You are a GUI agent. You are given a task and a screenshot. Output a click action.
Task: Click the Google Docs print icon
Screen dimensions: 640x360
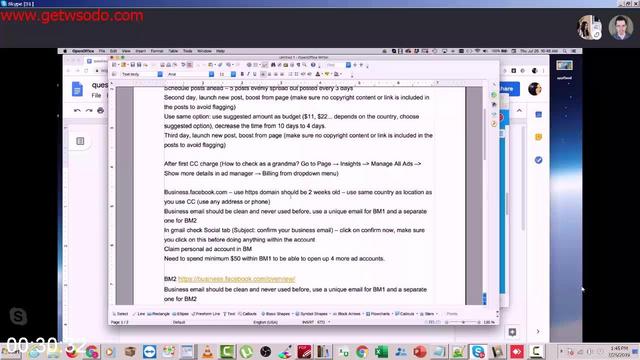100,111
